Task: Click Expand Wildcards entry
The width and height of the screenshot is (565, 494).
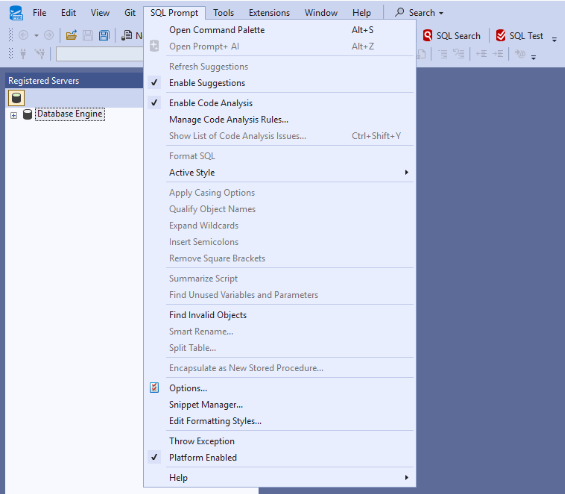Action: click(279, 226)
